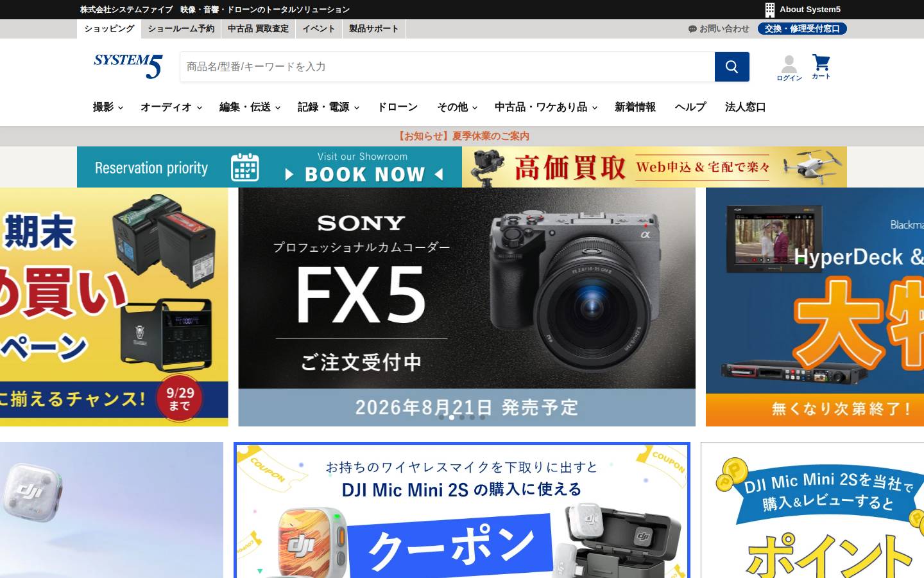Click the 2026年8月21日 発売予定 text
This screenshot has height=578, width=924.
[x=466, y=407]
